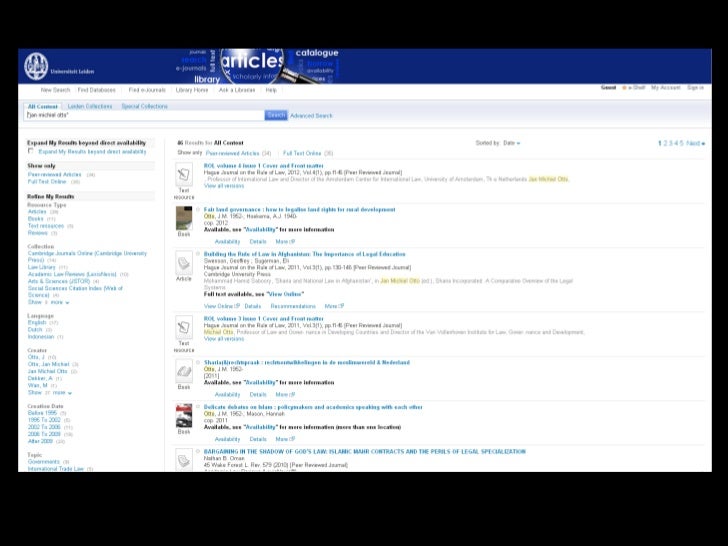Refine by Text resources type

tap(46, 226)
